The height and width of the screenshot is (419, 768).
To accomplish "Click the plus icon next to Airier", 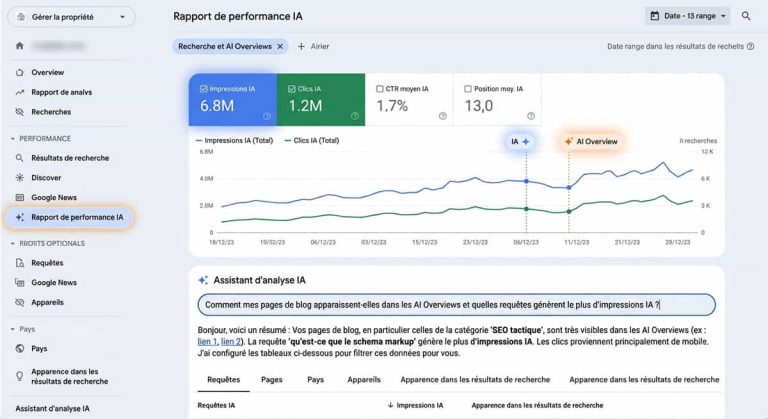I will [x=301, y=46].
